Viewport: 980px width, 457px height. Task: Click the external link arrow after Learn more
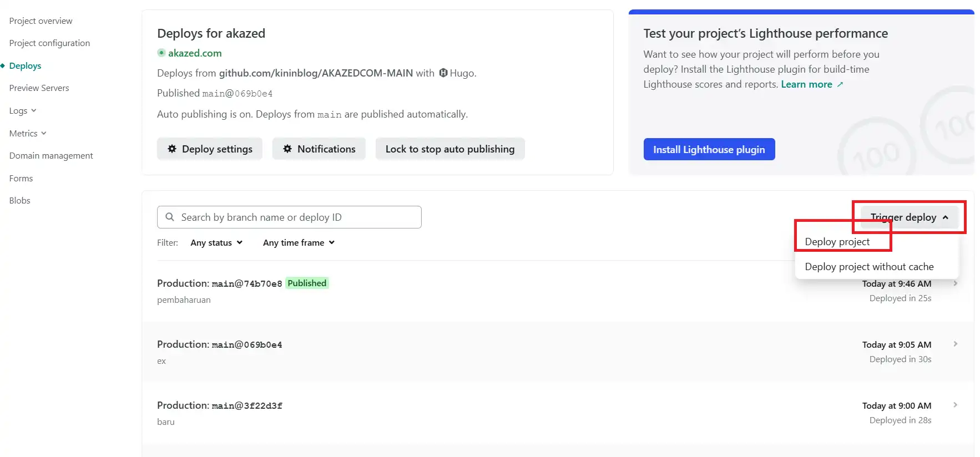click(x=840, y=84)
